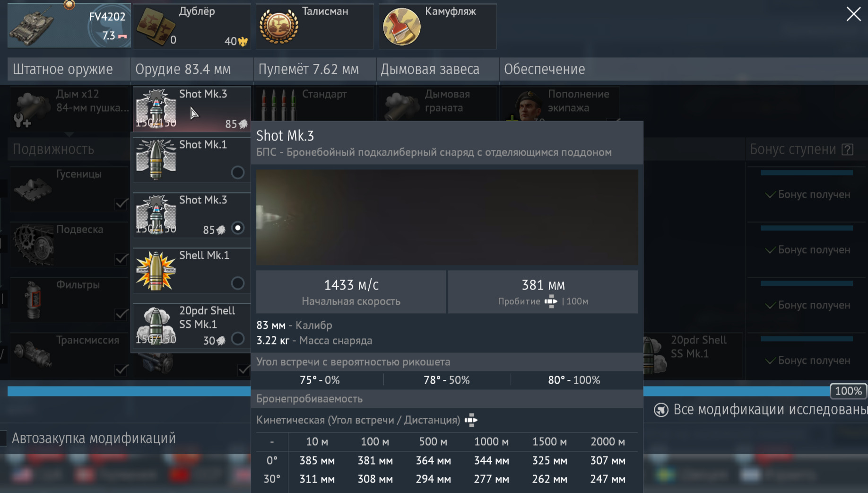This screenshot has width=868, height=493.
Task: Click the Фильтры filter modification icon
Action: pos(32,299)
